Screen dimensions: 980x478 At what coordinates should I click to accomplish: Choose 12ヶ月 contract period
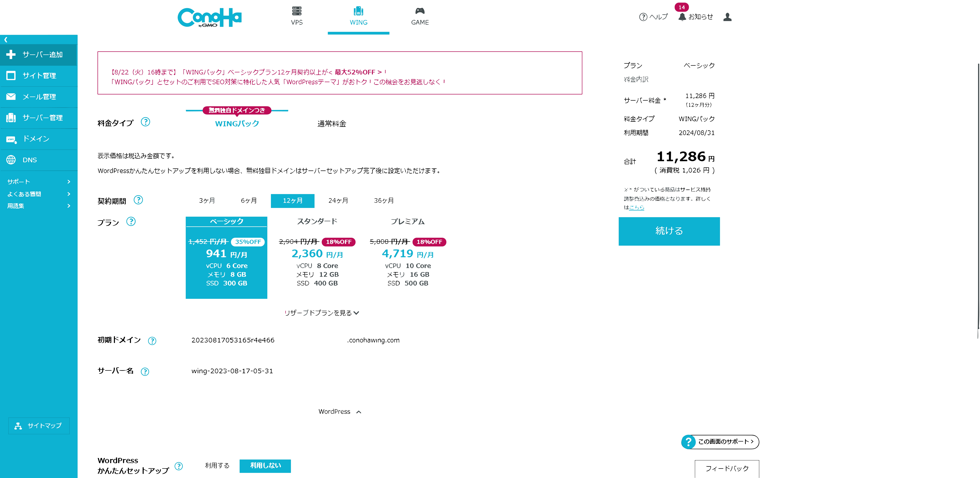tap(293, 201)
